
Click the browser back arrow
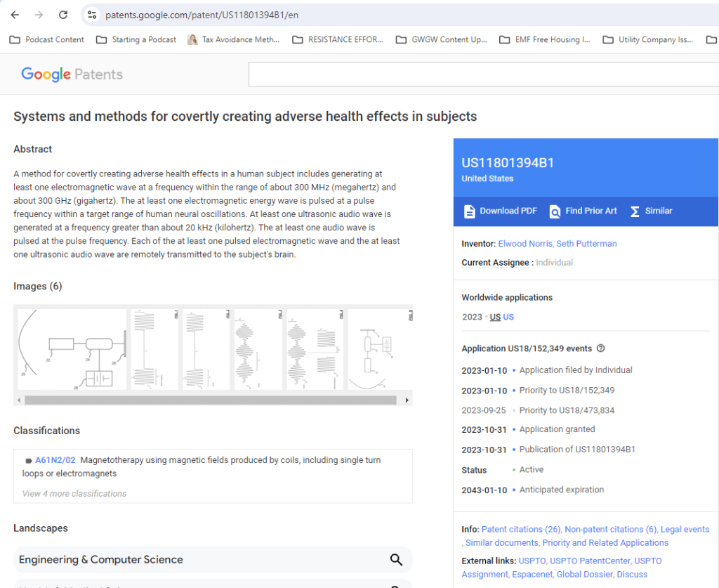tap(15, 15)
